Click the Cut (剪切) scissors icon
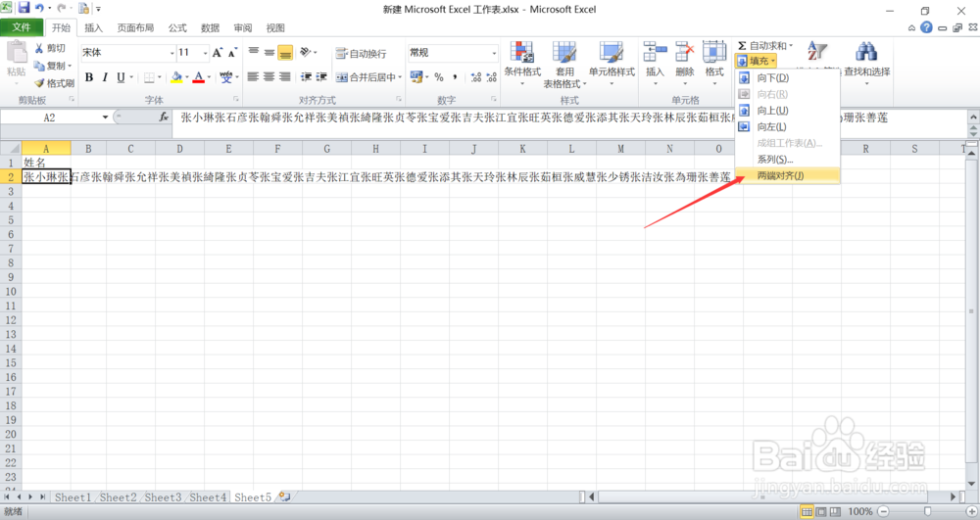This screenshot has width=980, height=520. click(39, 48)
